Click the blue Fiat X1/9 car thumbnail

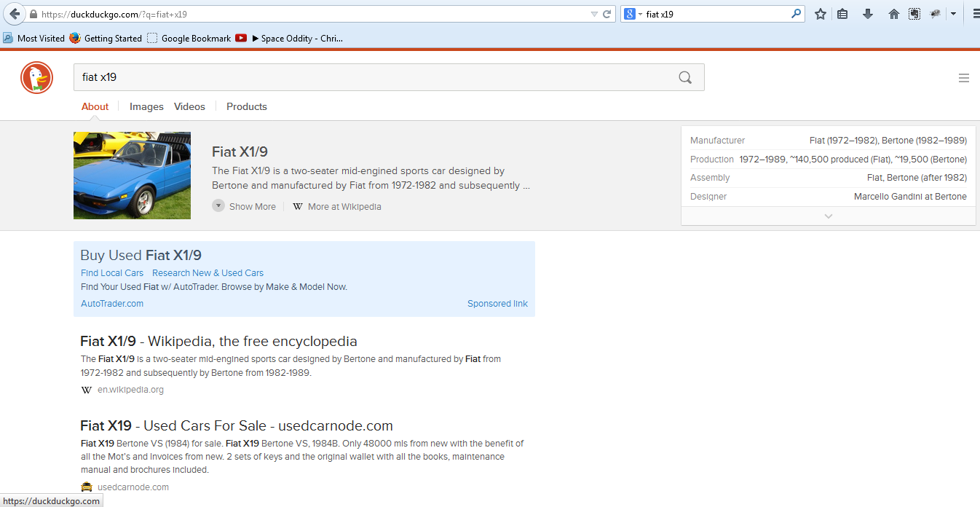tap(132, 176)
